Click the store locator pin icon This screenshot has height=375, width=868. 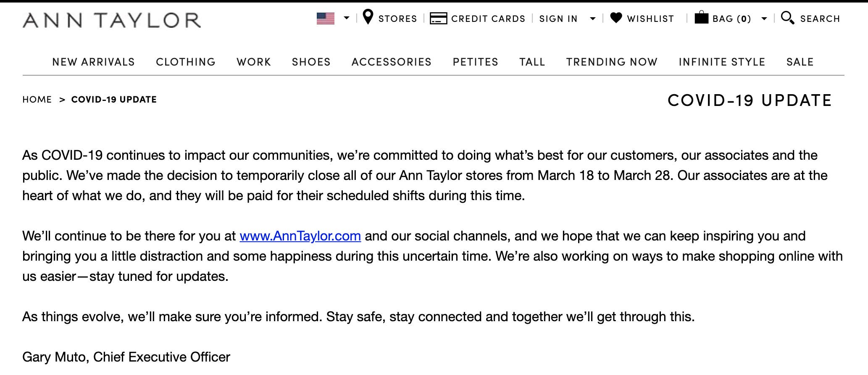click(x=368, y=17)
